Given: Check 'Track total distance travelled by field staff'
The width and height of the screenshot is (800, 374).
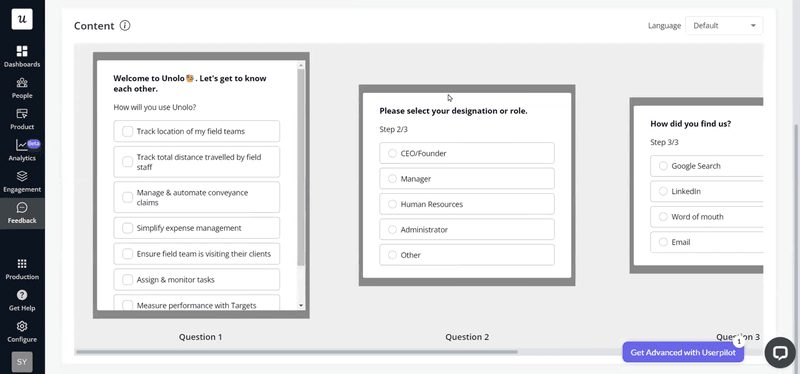Looking at the screenshot, I should tap(128, 162).
